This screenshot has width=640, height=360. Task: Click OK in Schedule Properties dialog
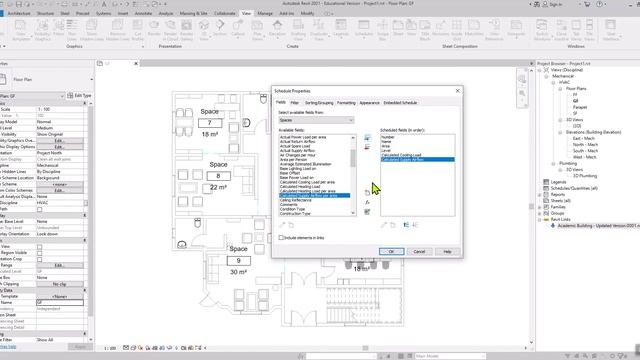(391, 251)
